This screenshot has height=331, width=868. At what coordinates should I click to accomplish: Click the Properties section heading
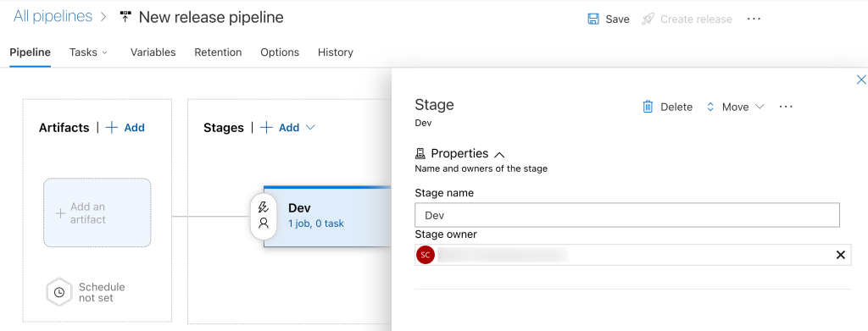[459, 153]
